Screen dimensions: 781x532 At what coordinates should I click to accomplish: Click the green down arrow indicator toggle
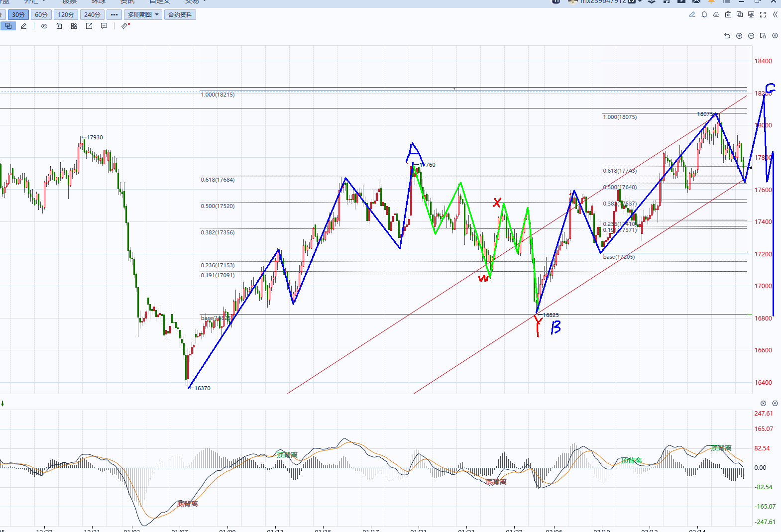(x=2, y=404)
